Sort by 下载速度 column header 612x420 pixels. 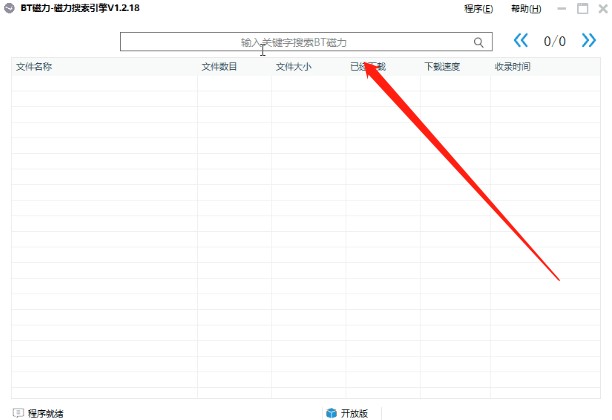(x=455, y=67)
